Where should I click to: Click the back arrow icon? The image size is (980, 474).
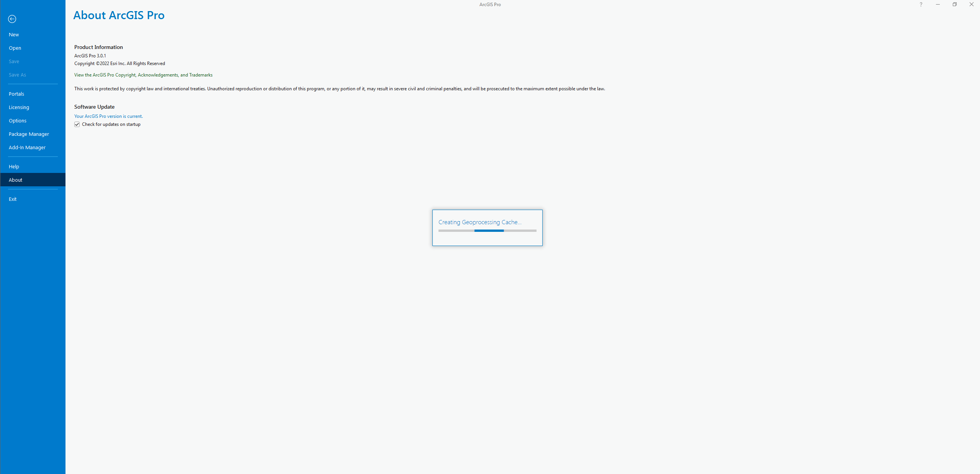(12, 19)
